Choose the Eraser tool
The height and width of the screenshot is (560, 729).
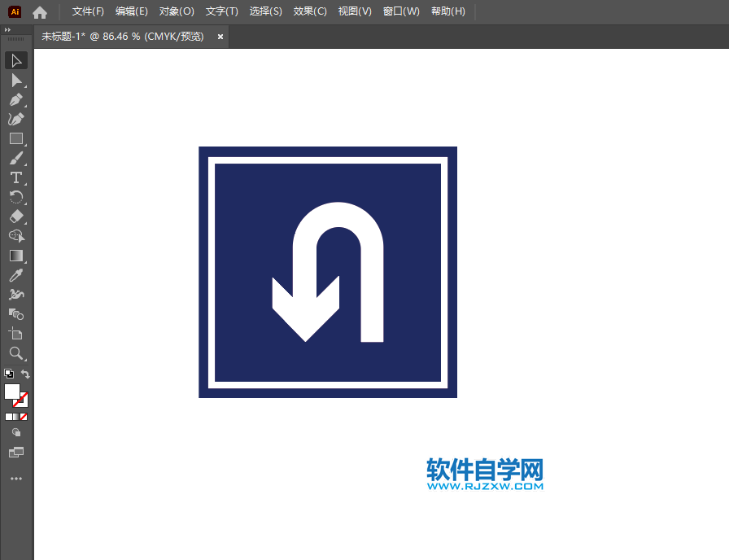point(16,217)
